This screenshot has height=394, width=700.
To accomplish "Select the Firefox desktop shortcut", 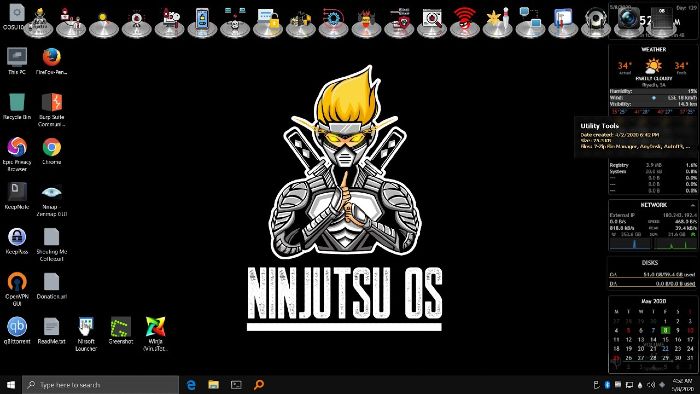I will tap(51, 61).
